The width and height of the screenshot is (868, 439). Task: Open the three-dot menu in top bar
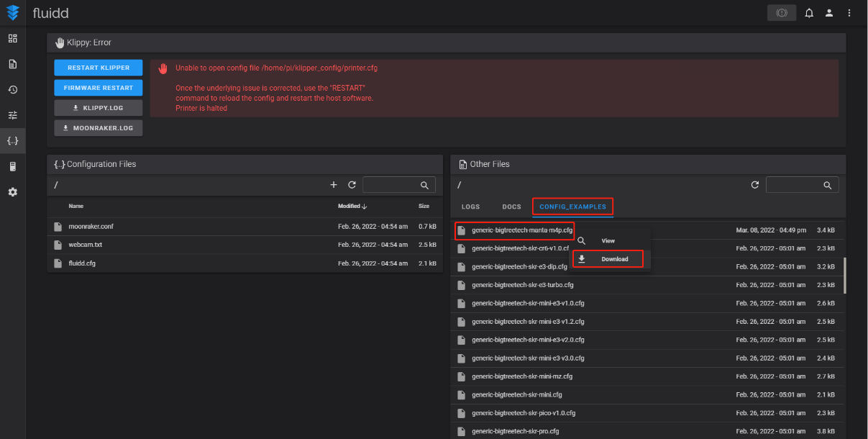pyautogui.click(x=849, y=13)
